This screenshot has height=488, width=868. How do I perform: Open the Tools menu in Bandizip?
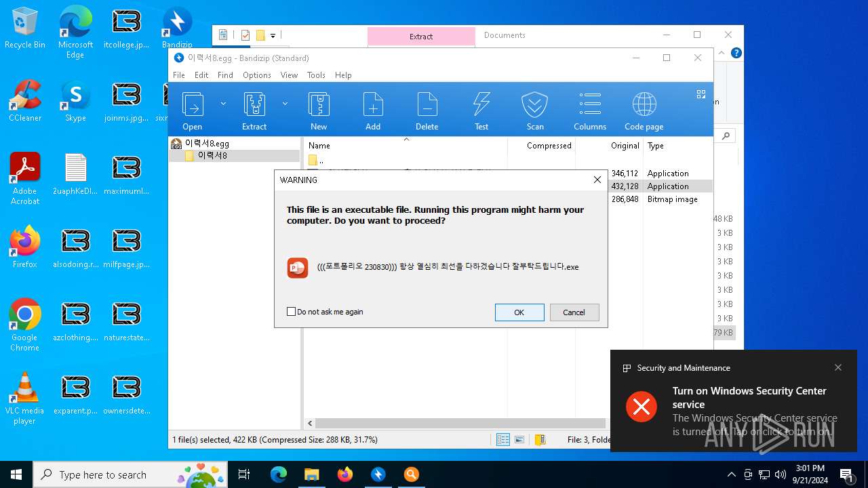[x=316, y=75]
